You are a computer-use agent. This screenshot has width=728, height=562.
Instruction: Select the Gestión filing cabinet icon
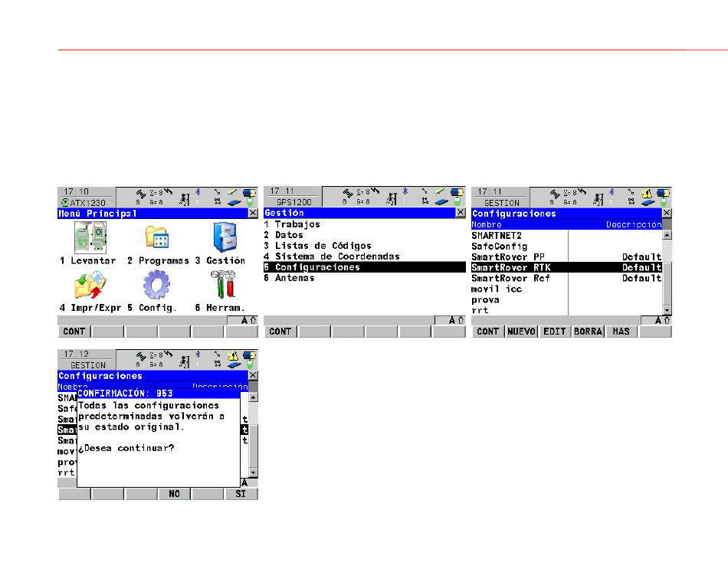(228, 237)
